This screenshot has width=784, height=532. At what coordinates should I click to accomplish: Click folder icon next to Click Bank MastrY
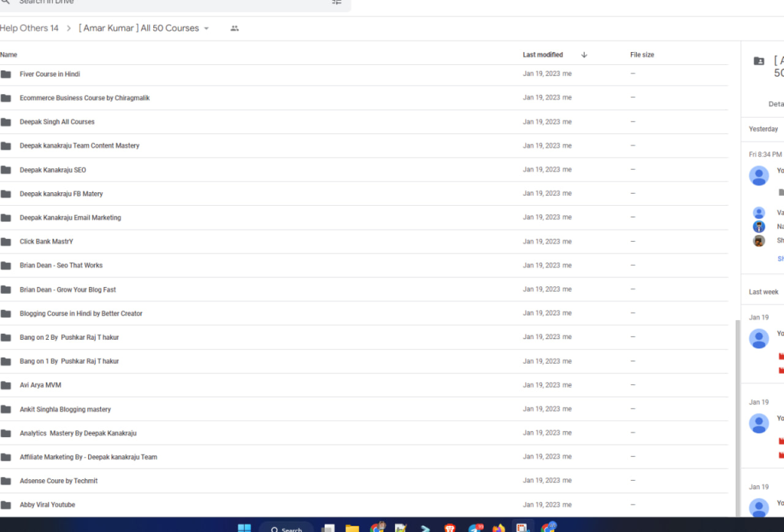6,241
